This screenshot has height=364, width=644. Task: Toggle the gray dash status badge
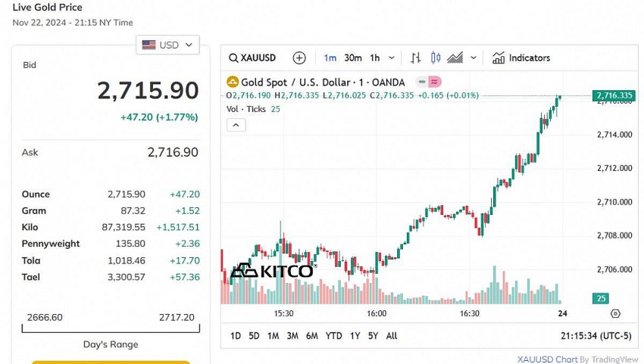click(420, 82)
